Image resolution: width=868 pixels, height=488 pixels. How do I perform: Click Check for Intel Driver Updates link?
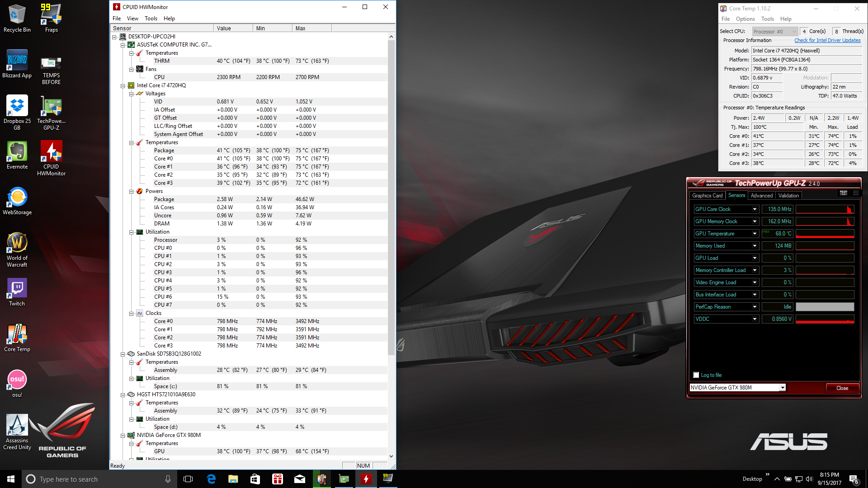tap(827, 40)
